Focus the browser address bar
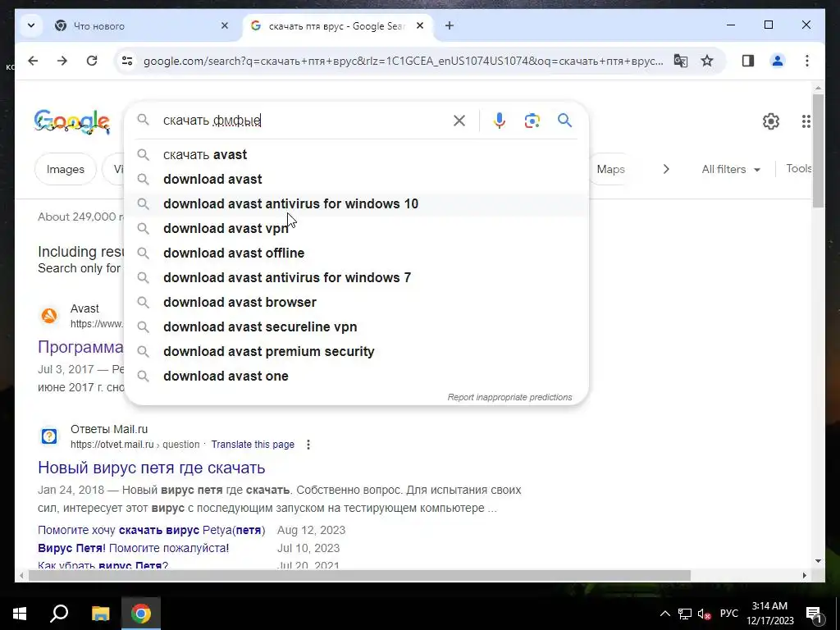 click(x=403, y=61)
